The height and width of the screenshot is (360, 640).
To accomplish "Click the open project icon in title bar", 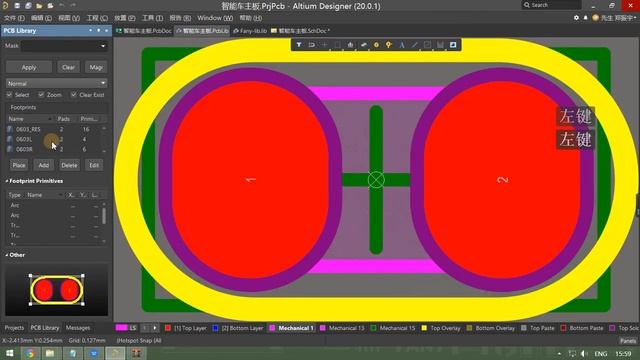I will [50, 6].
